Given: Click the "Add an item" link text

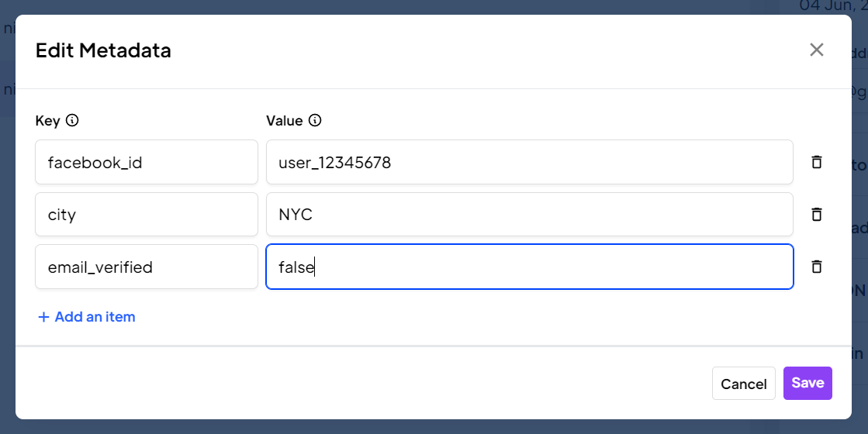Looking at the screenshot, I should [95, 317].
